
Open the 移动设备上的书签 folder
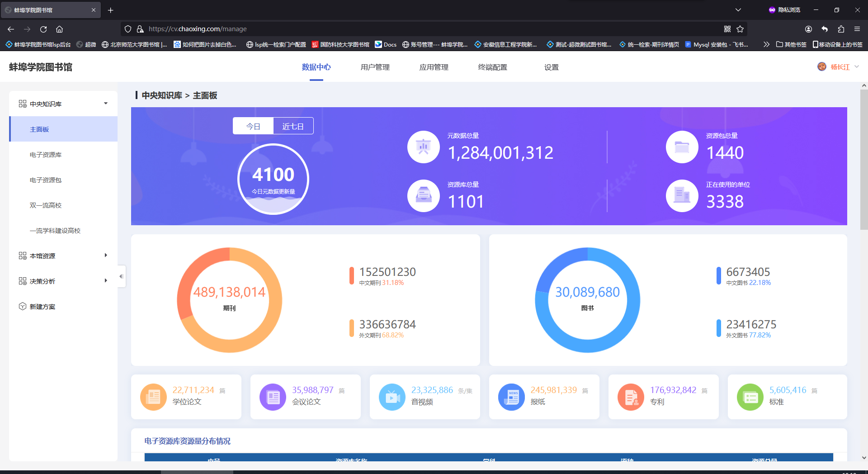tap(838, 44)
